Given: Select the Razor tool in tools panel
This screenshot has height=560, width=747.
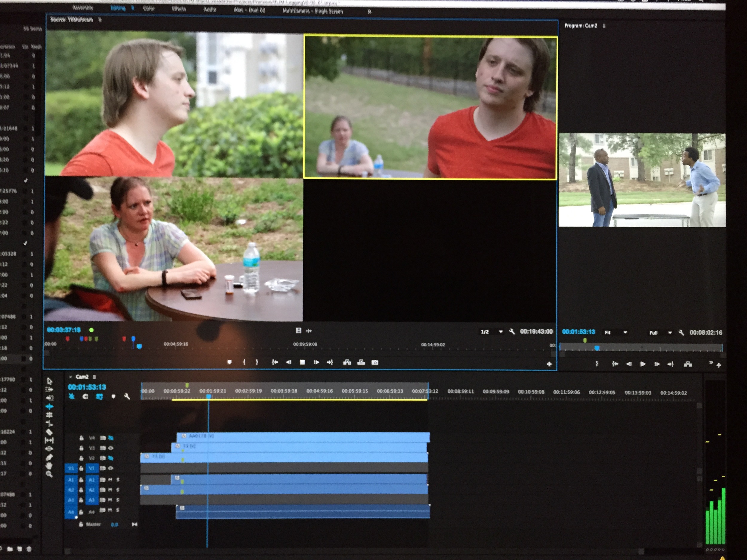Looking at the screenshot, I should click(49, 432).
